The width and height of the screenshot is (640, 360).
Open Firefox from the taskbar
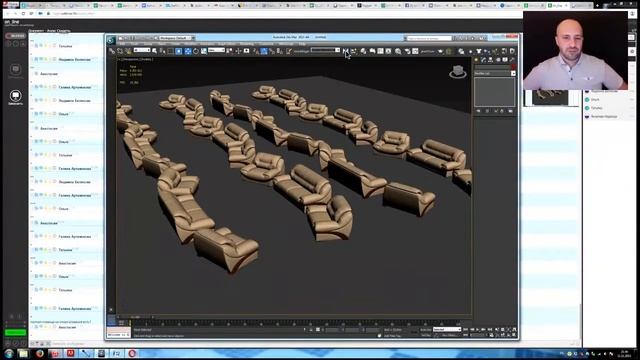click(39, 353)
